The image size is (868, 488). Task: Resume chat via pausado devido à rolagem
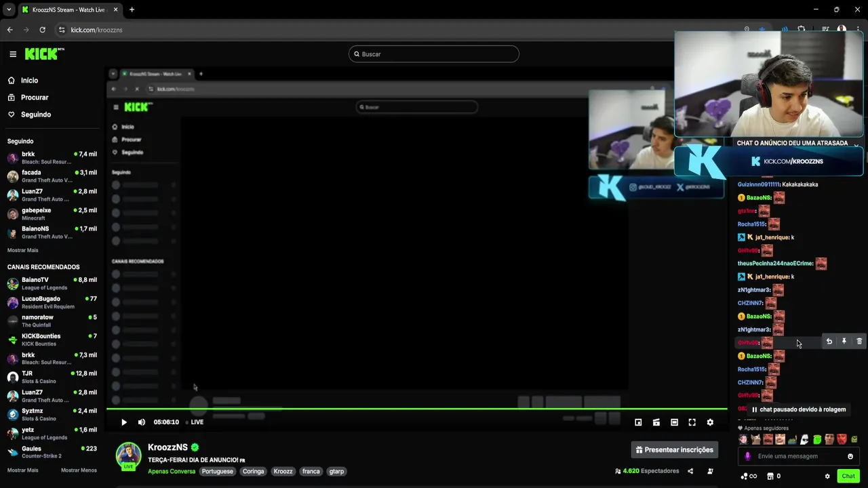[798, 409]
